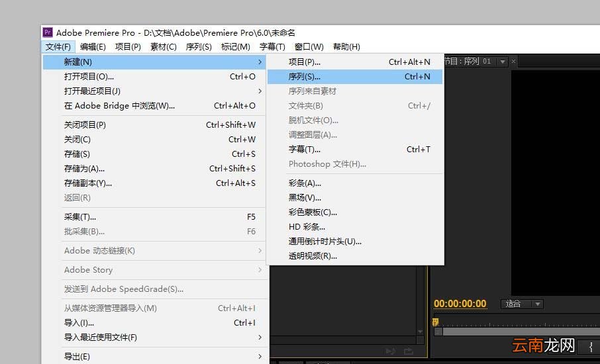Screen dimensions: 600x364
Task: Choose 彩色蒙板(C)... in the submenu
Action: (355, 212)
